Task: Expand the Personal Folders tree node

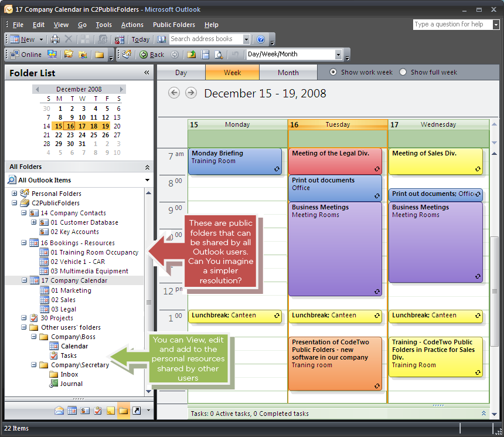Action: click(14, 194)
